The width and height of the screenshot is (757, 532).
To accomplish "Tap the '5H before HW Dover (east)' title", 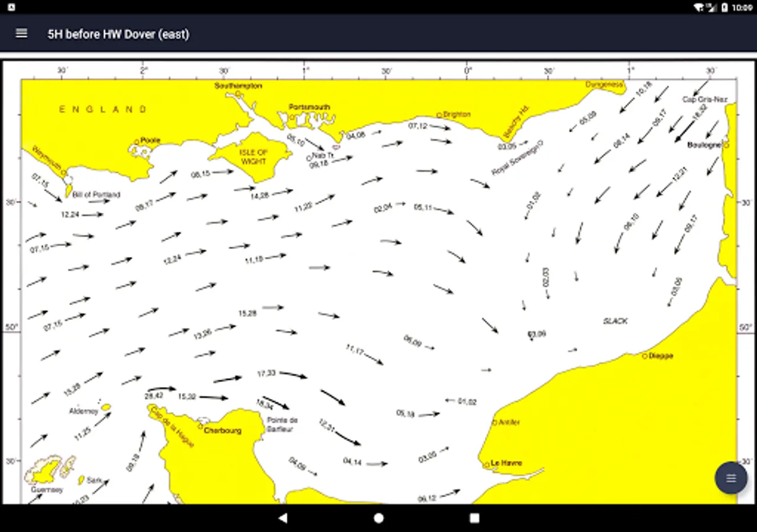I will 118,34.
